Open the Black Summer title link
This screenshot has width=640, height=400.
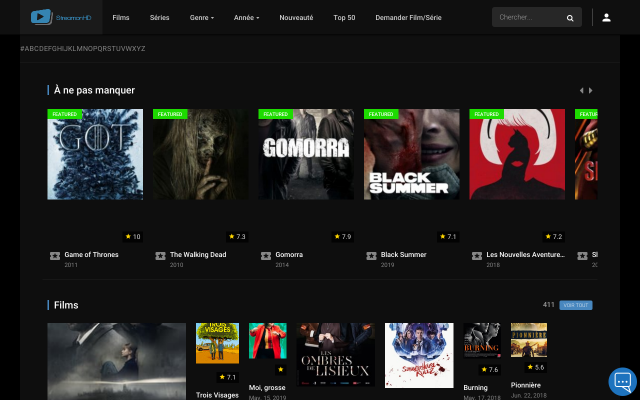[404, 255]
